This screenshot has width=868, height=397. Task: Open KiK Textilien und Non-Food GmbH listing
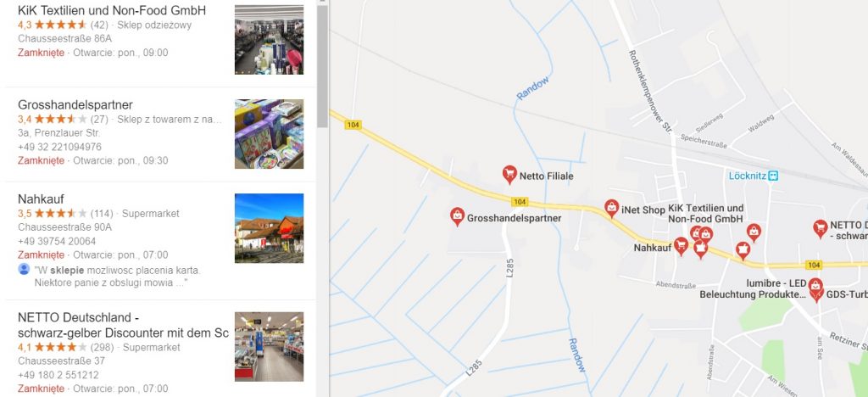pyautogui.click(x=112, y=10)
